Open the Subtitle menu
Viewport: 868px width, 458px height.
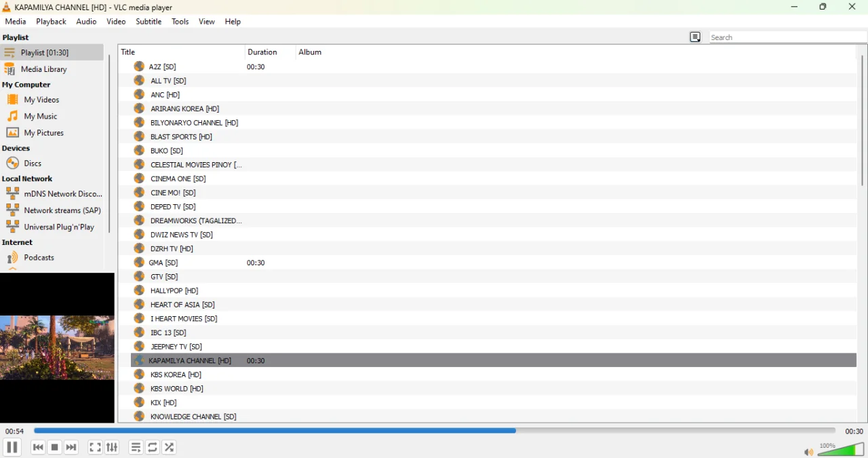pyautogui.click(x=149, y=22)
